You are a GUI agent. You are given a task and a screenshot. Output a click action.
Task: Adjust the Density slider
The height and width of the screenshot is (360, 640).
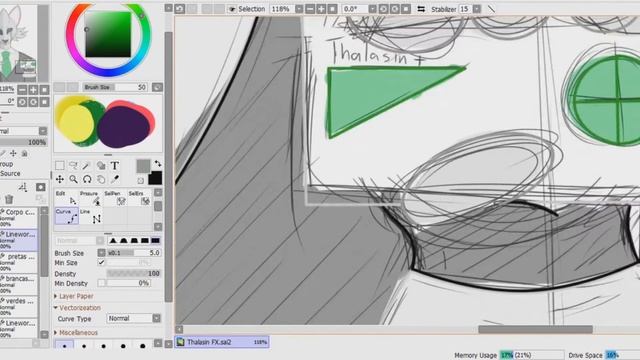[x=133, y=273]
